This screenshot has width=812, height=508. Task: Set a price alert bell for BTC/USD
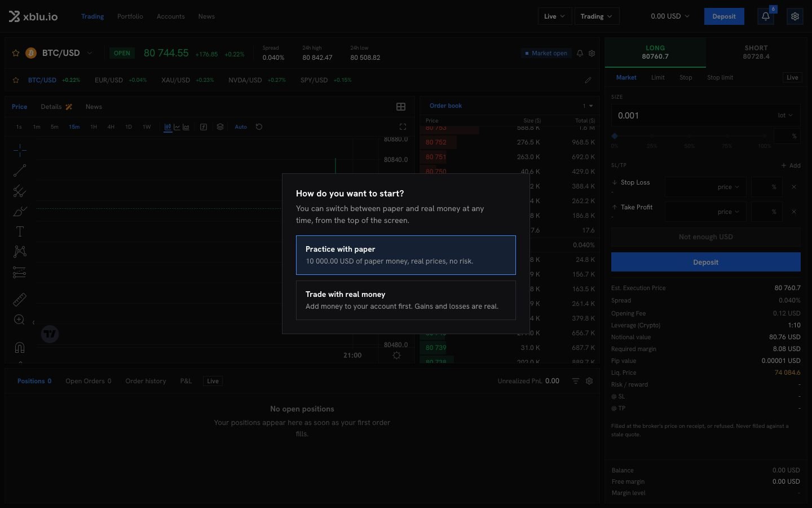[x=580, y=53]
